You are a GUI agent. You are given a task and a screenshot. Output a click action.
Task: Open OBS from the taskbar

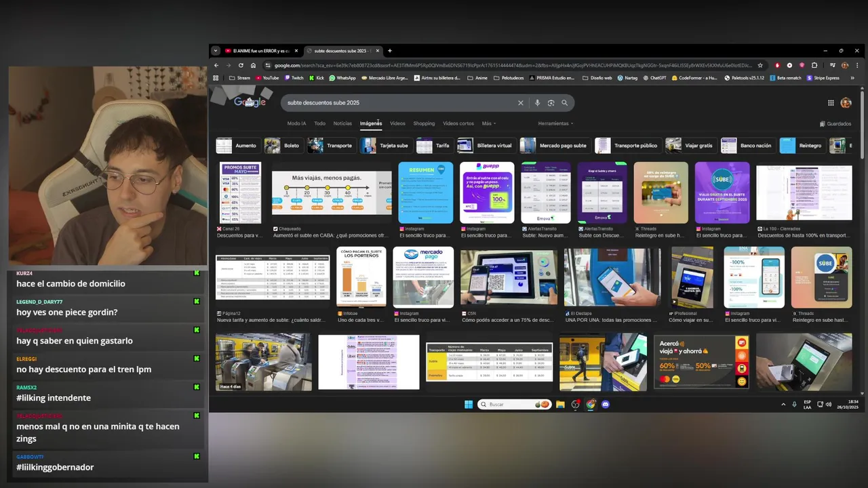(576, 404)
